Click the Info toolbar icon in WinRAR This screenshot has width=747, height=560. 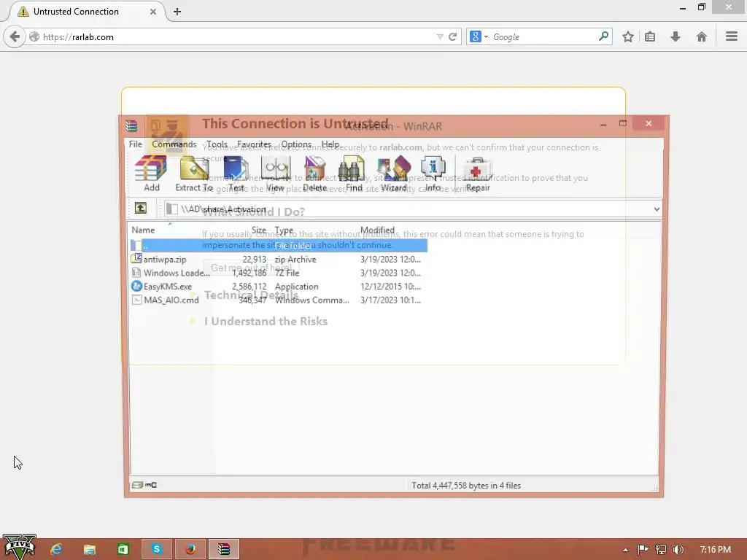pyautogui.click(x=433, y=174)
